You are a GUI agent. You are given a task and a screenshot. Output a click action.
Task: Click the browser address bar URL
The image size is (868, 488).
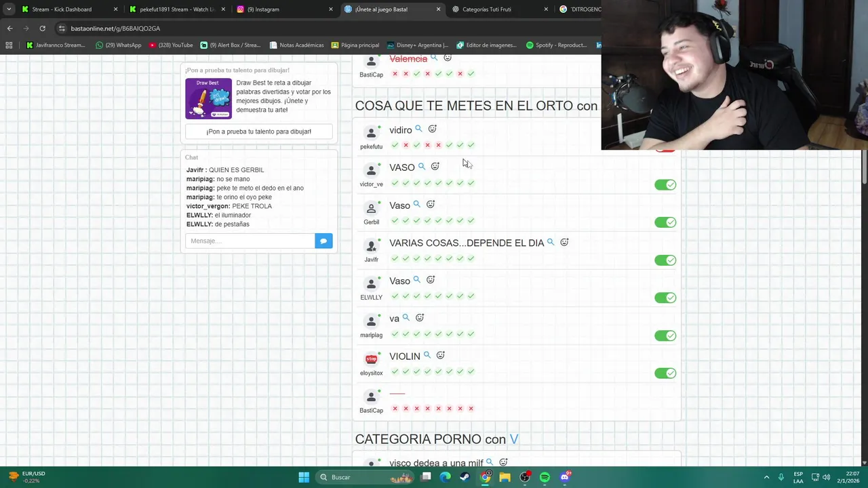[x=115, y=28]
